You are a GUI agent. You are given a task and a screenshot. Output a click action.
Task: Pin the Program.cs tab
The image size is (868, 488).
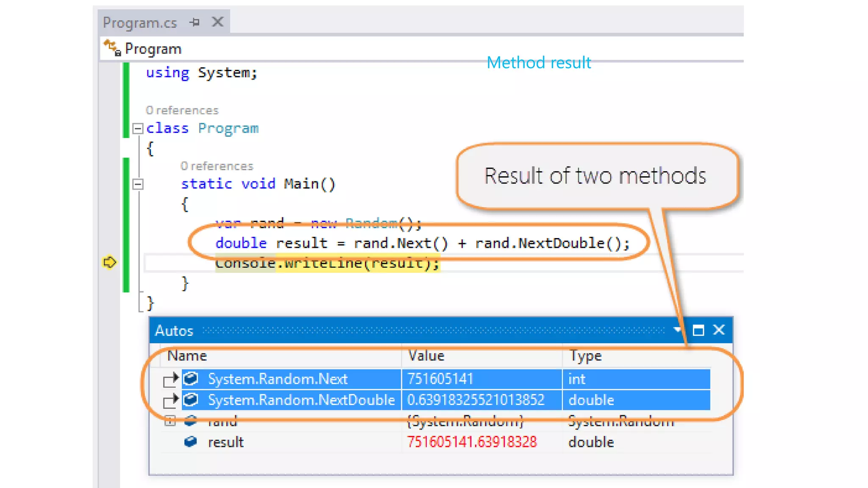(x=195, y=22)
